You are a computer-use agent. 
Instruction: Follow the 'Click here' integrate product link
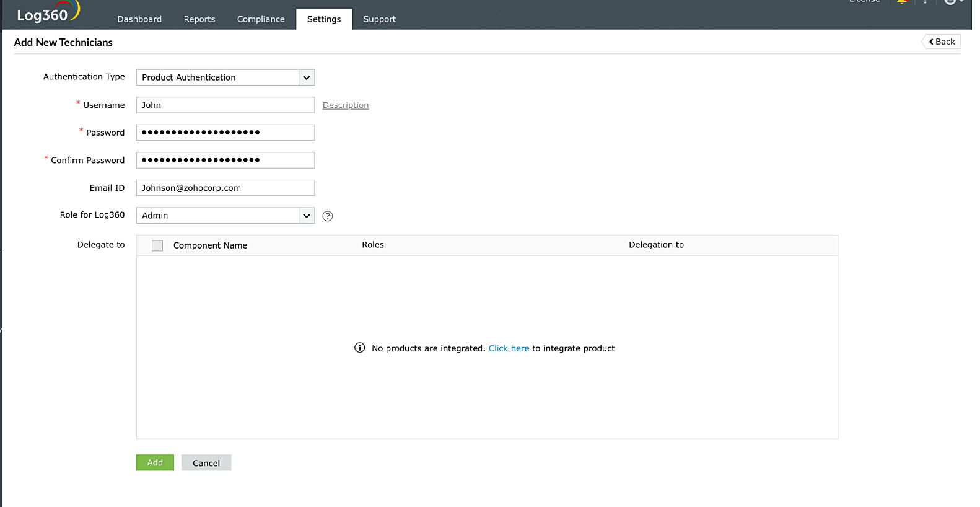click(x=509, y=348)
